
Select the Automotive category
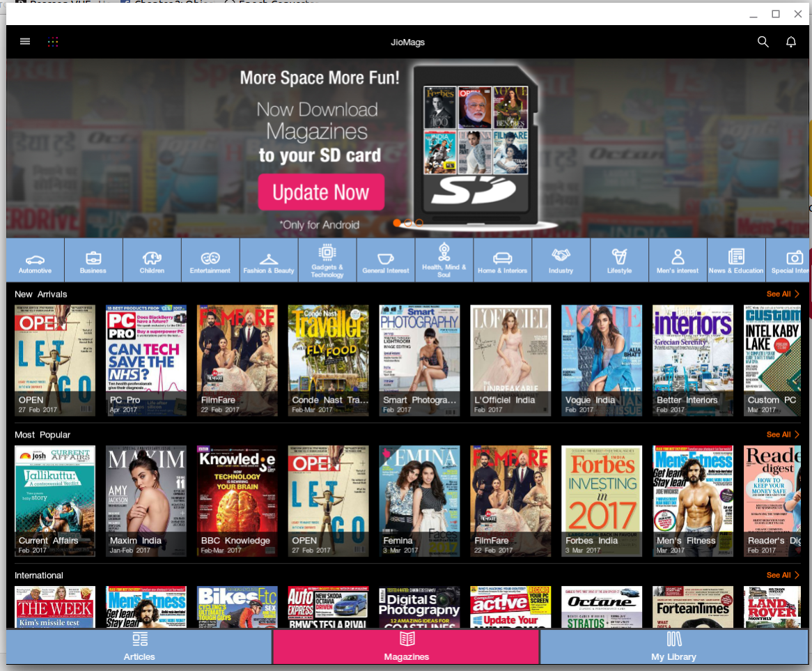[36, 260]
